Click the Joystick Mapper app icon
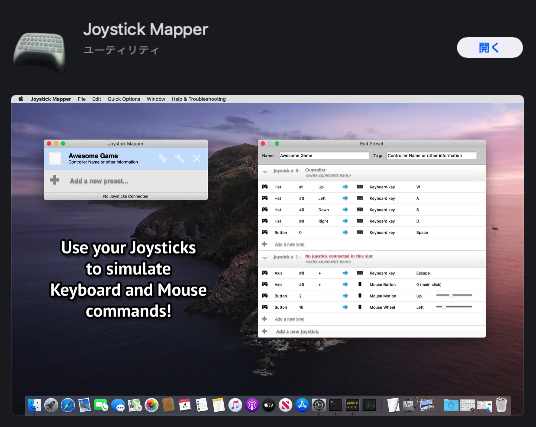Image resolution: width=536 pixels, height=427 pixels. (40, 51)
